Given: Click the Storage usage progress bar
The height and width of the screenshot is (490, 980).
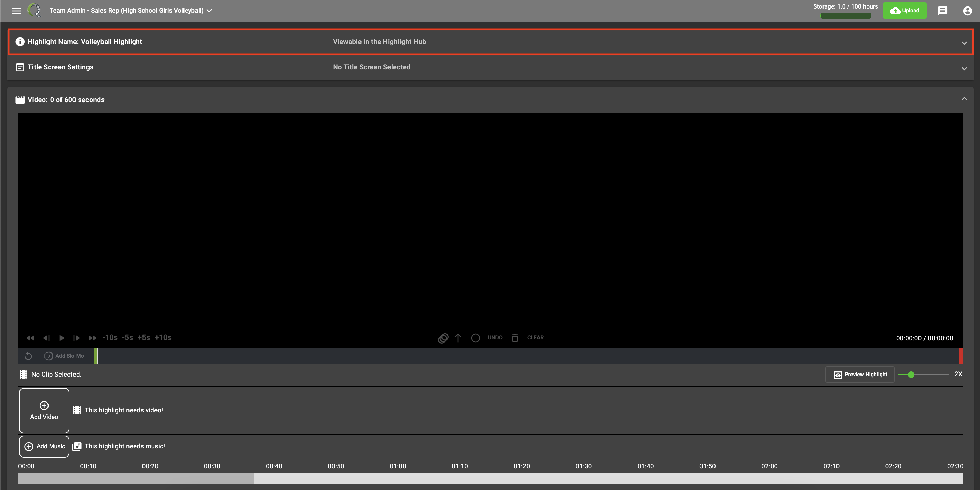Looking at the screenshot, I should tap(846, 16).
